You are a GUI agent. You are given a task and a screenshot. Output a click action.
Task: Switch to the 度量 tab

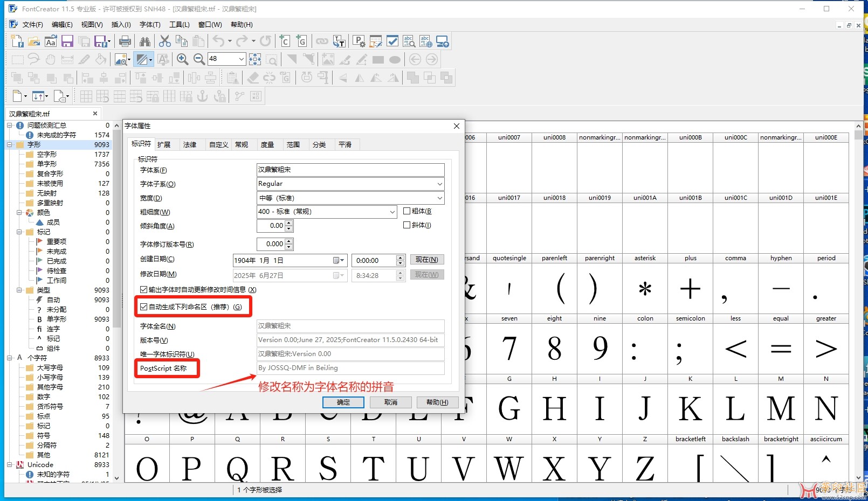coord(267,145)
